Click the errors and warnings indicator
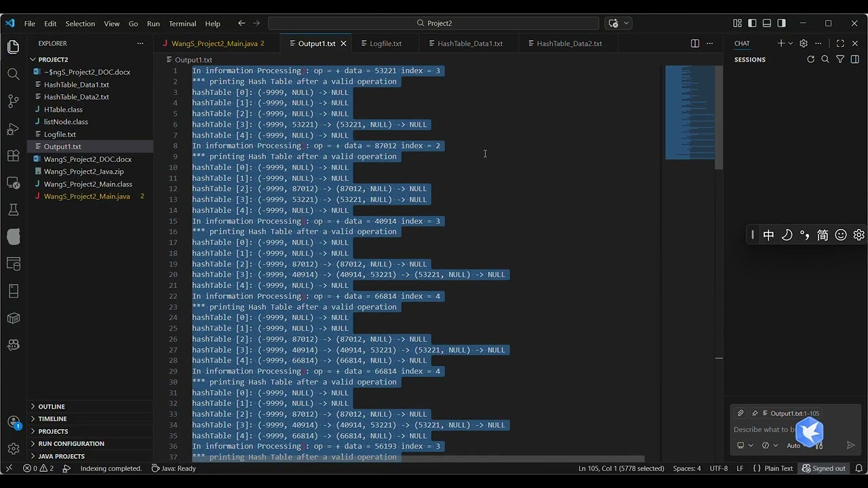 tap(38, 468)
